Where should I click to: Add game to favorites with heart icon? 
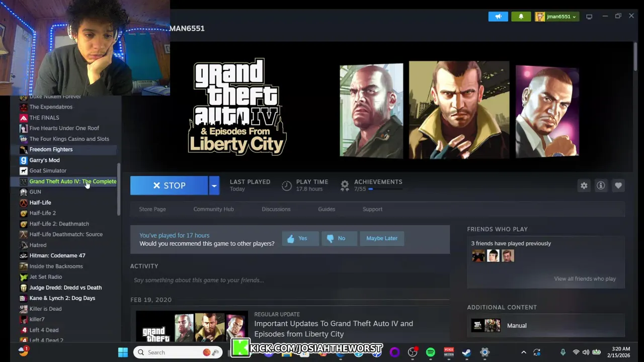coord(618,186)
